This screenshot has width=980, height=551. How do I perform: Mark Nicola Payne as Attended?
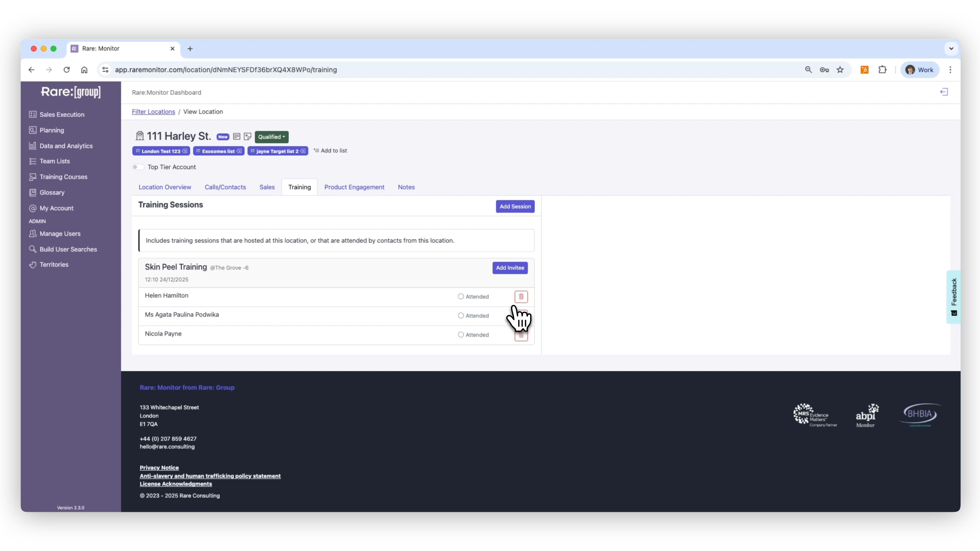pyautogui.click(x=461, y=335)
